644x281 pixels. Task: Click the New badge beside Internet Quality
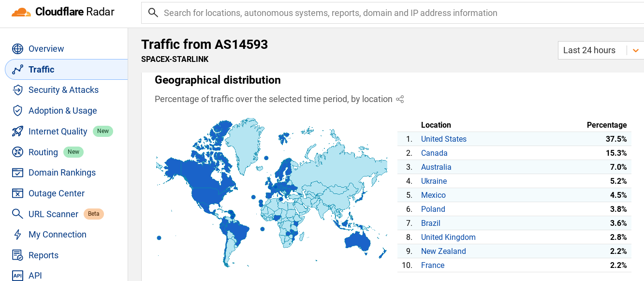pos(103,131)
